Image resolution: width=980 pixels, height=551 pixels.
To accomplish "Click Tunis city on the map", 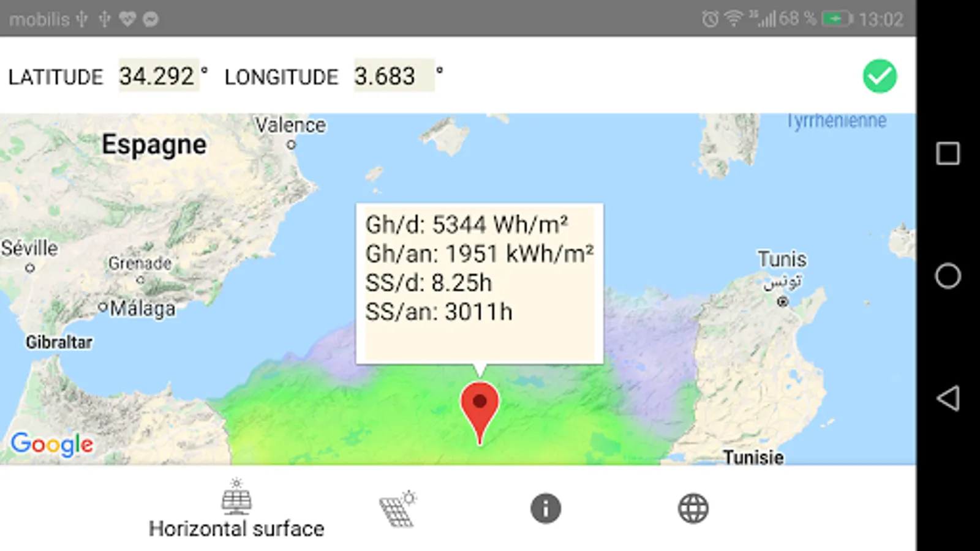I will pyautogui.click(x=782, y=259).
